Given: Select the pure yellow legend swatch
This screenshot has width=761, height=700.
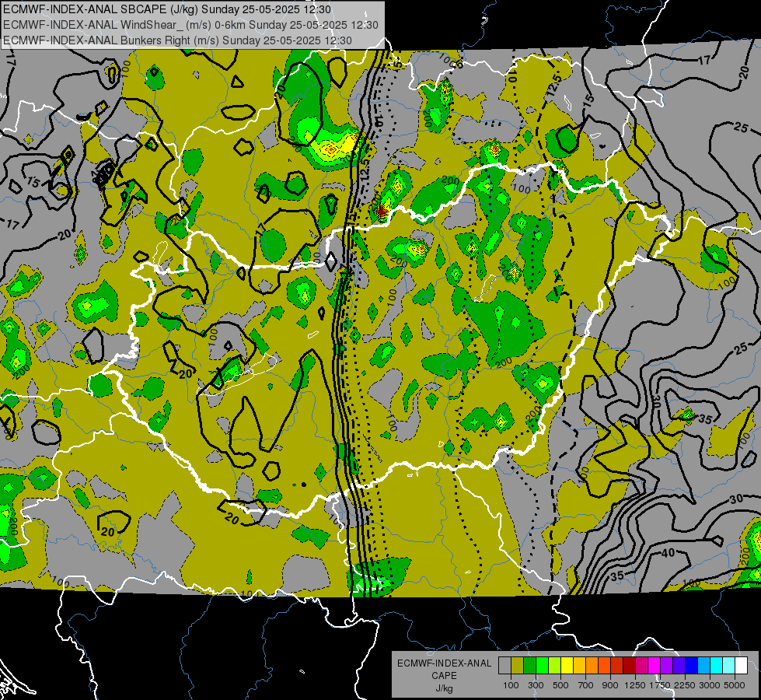Looking at the screenshot, I should (567, 665).
